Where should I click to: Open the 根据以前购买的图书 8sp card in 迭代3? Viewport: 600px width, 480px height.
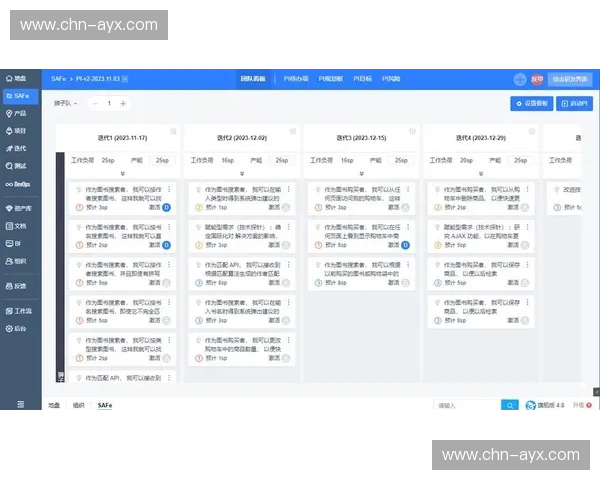click(x=361, y=274)
